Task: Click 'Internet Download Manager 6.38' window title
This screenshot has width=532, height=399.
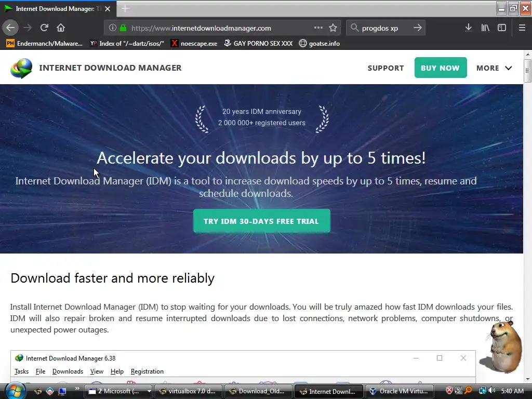Action: (x=71, y=358)
